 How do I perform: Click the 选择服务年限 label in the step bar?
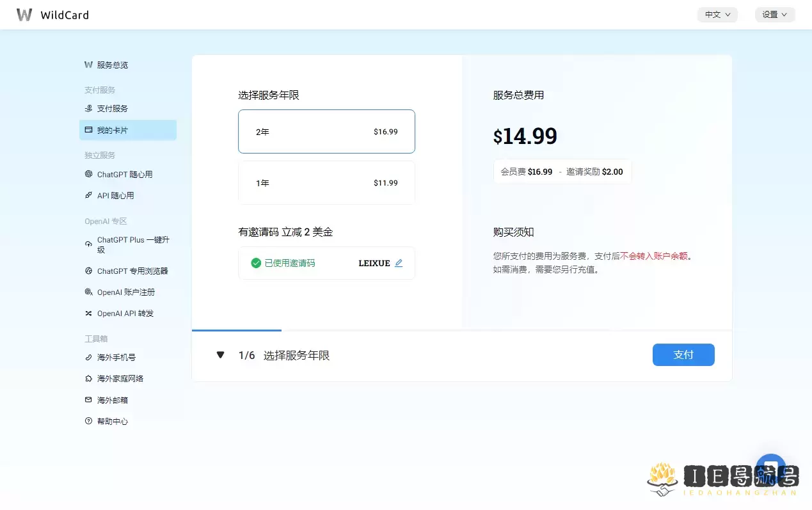click(297, 355)
